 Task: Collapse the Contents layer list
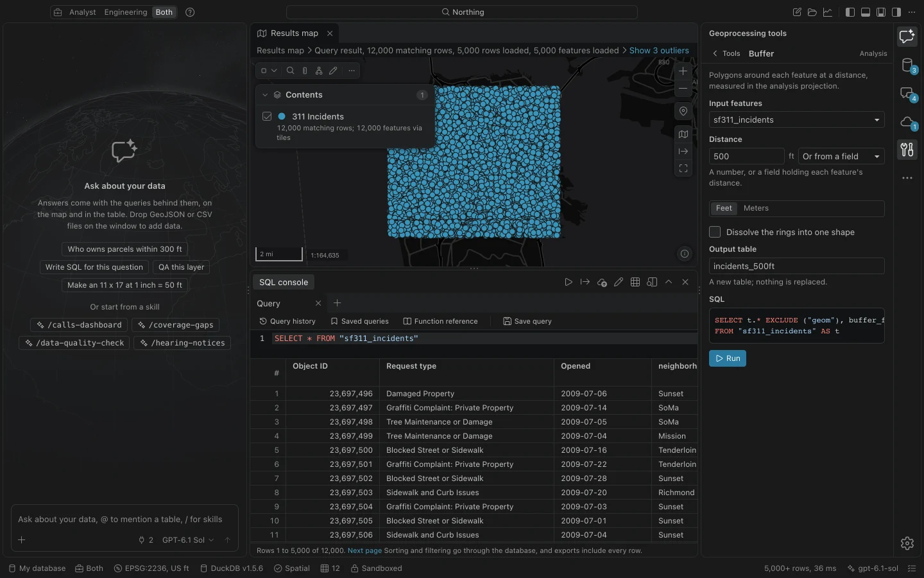[265, 95]
